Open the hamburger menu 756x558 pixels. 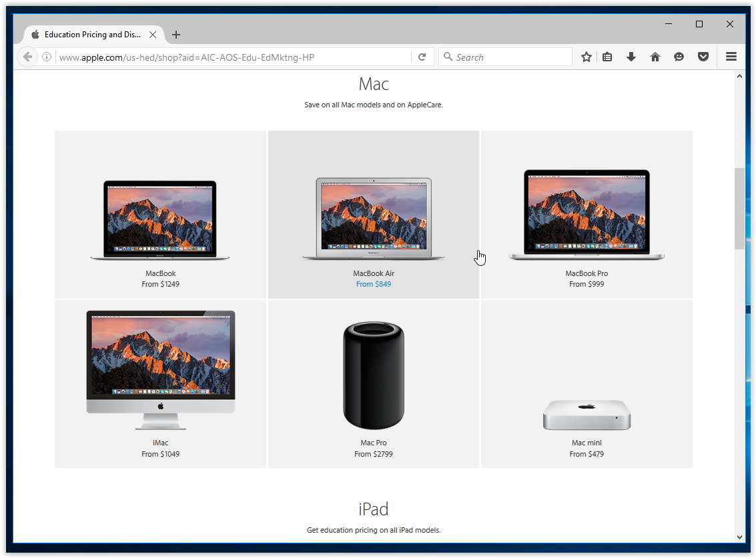(731, 57)
